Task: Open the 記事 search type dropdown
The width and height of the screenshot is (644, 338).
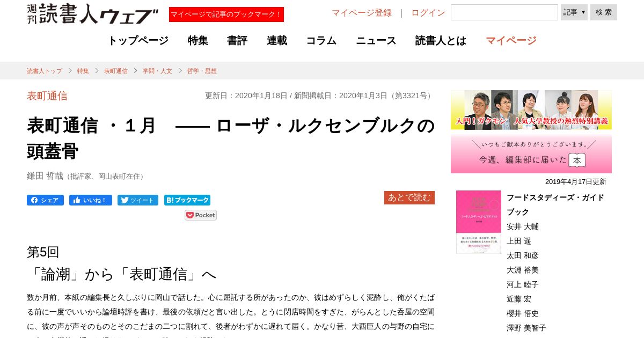Action: tap(574, 12)
